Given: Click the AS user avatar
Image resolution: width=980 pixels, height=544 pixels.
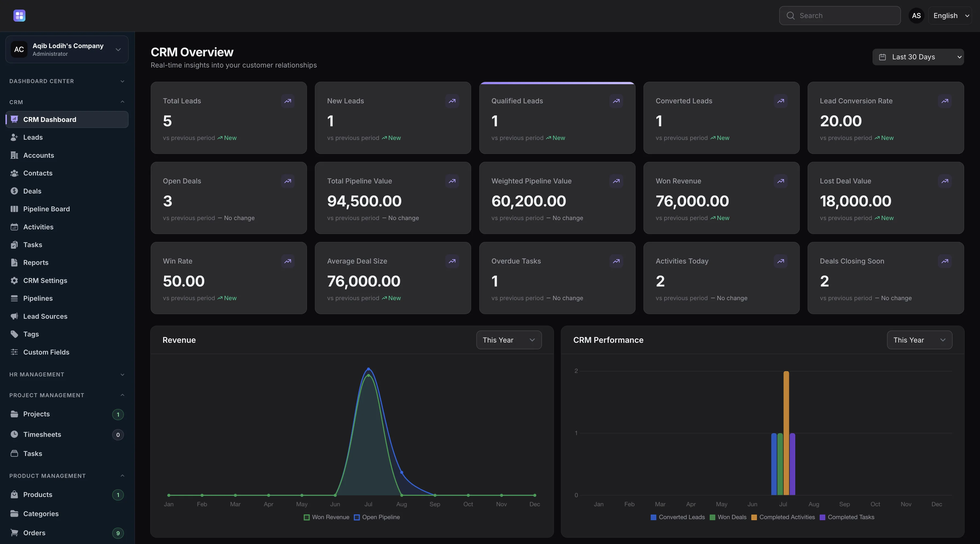Looking at the screenshot, I should tap(917, 16).
